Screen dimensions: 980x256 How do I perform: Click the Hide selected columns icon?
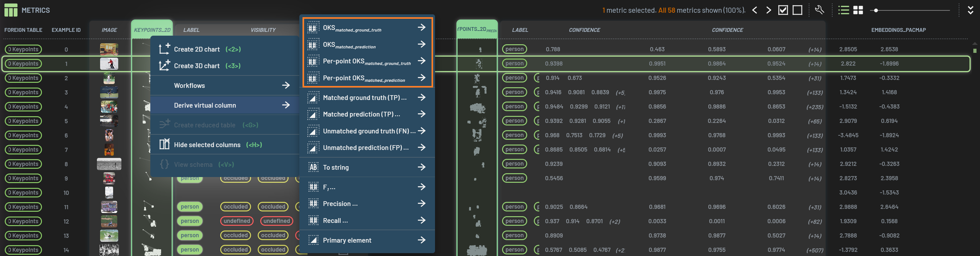164,144
